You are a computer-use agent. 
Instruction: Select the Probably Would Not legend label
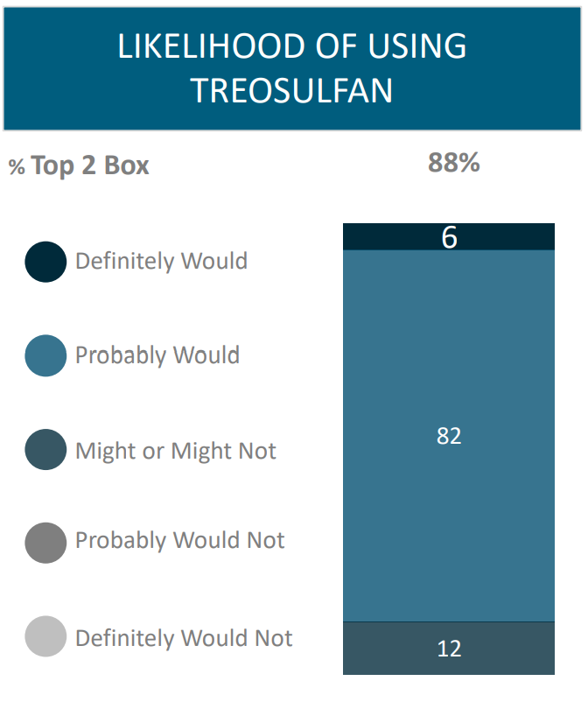click(180, 540)
